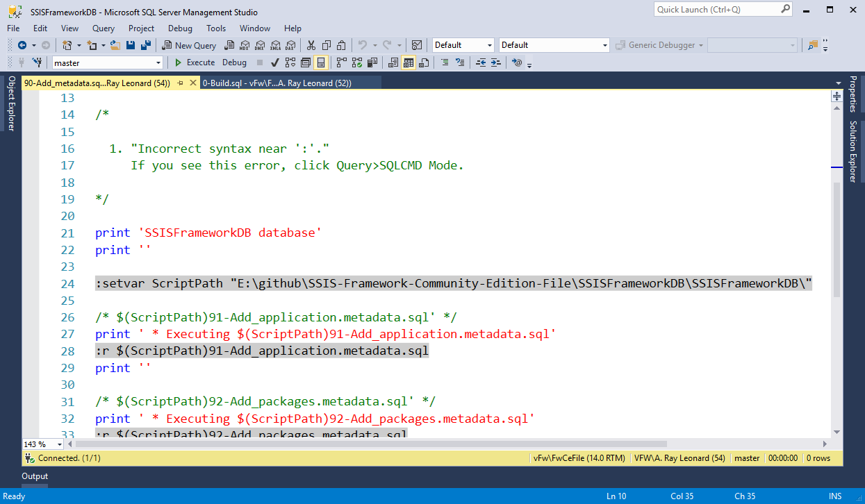Open the Object Explorer side panel
The image size is (865, 504).
click(11, 103)
